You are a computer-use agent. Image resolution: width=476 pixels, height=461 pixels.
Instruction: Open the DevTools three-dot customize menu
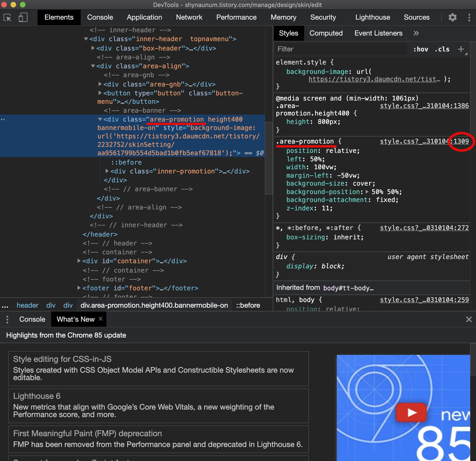point(469,18)
